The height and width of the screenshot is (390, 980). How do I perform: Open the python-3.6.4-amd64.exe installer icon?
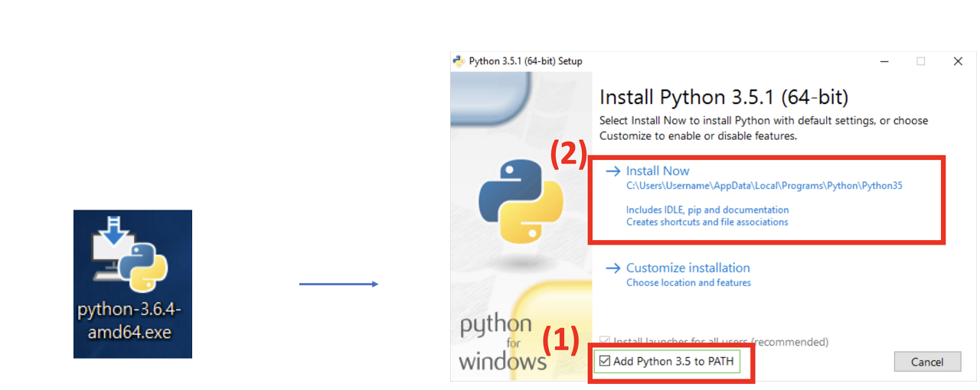click(132, 283)
